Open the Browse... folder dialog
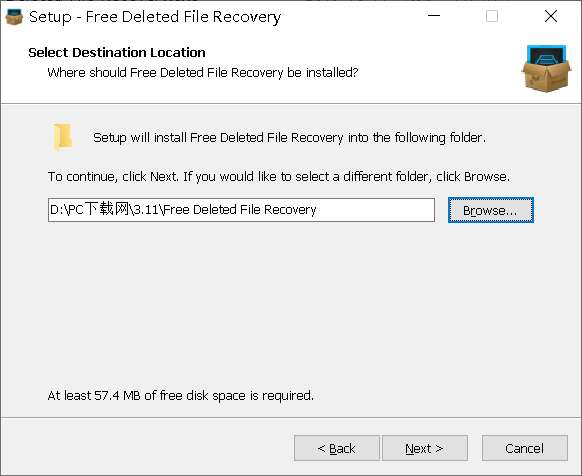This screenshot has height=476, width=582. (x=491, y=210)
